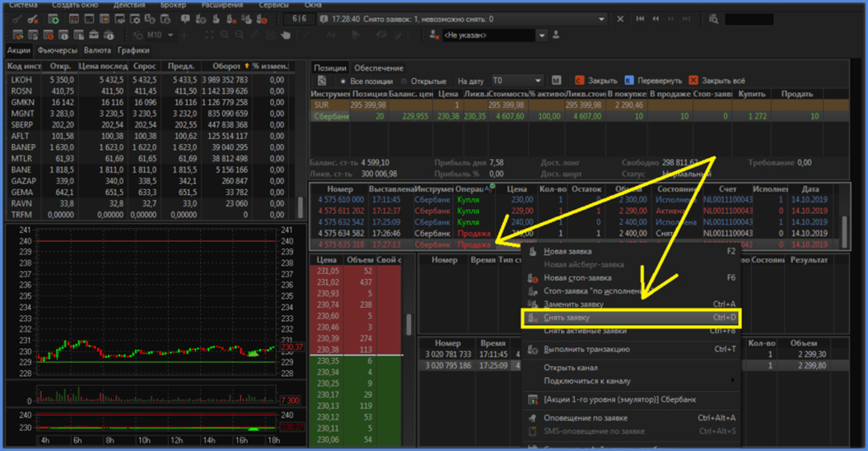Image resolution: width=868 pixels, height=451 pixels.
Task: Choose 'Снять заявку' in the context menu
Action: 567,317
